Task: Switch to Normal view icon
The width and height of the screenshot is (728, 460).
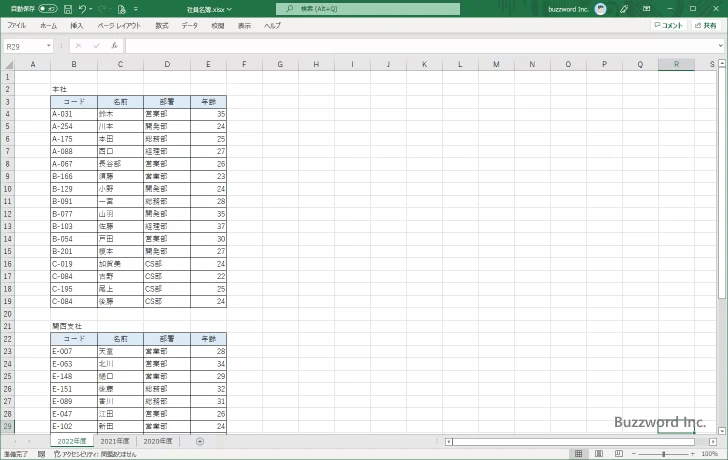Action: click(578, 454)
